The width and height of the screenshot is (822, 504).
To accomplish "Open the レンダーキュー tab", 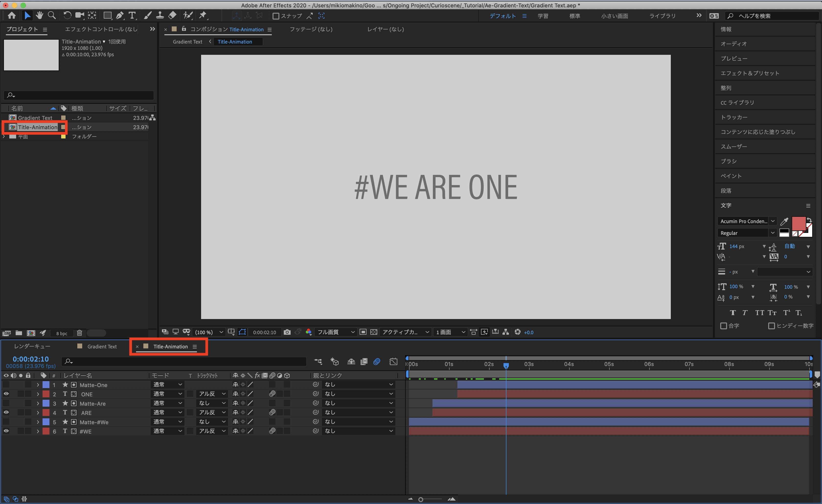I will 32,347.
